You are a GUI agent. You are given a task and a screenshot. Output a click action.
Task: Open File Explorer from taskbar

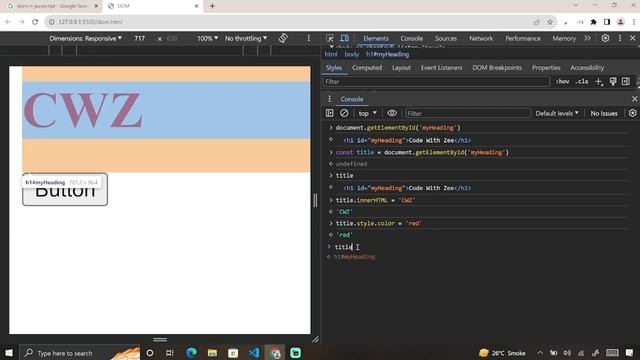(212, 353)
